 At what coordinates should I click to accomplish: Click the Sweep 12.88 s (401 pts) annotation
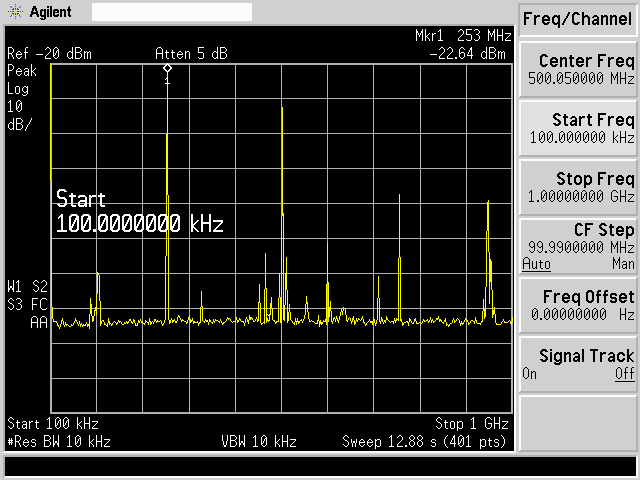pos(424,442)
